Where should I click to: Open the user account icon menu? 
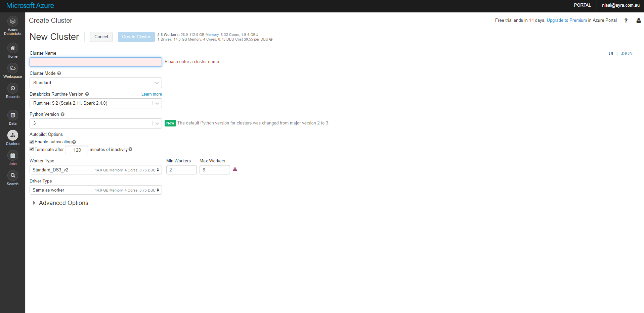[x=638, y=20]
